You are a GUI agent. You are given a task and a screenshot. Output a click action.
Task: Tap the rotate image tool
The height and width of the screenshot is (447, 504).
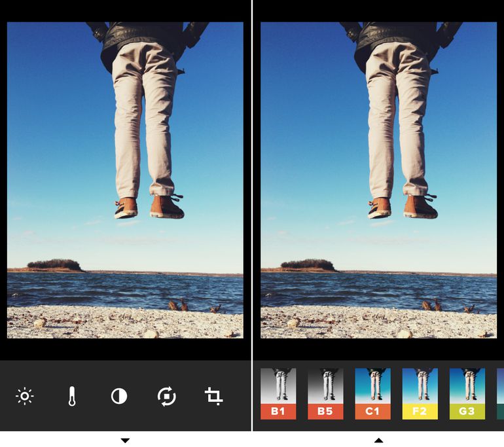tap(167, 396)
